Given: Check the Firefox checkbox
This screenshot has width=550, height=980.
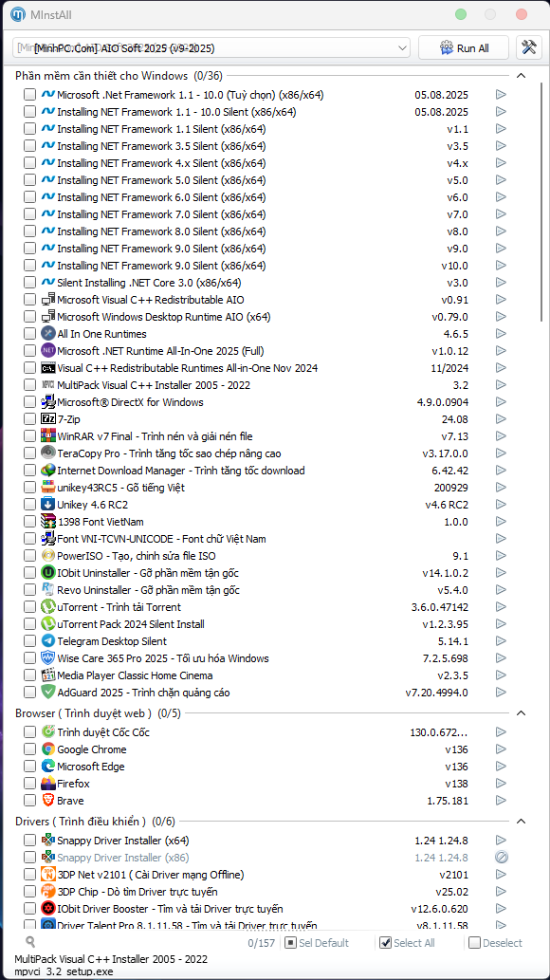Looking at the screenshot, I should (x=30, y=783).
